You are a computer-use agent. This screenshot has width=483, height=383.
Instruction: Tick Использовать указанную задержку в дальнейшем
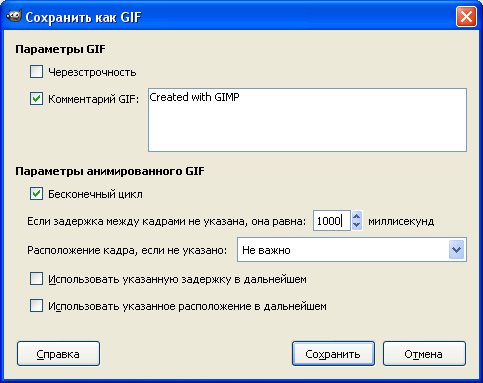36,279
